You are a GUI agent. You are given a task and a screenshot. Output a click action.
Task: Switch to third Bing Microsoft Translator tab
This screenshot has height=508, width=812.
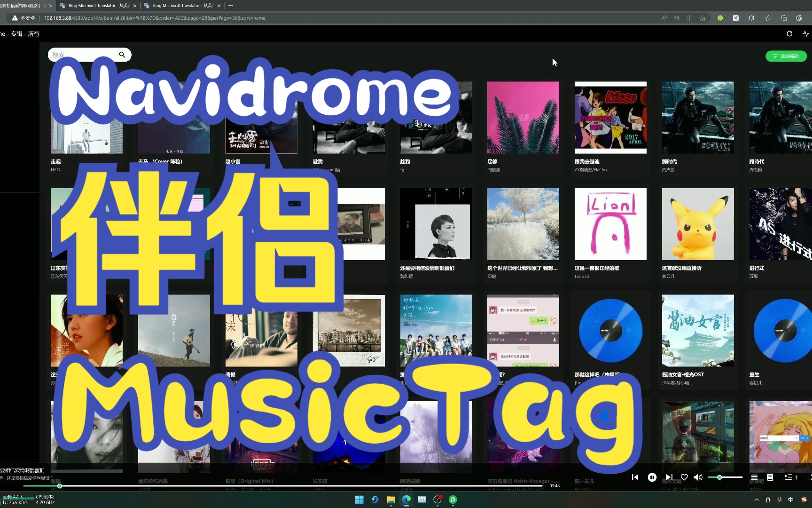pyautogui.click(x=182, y=6)
